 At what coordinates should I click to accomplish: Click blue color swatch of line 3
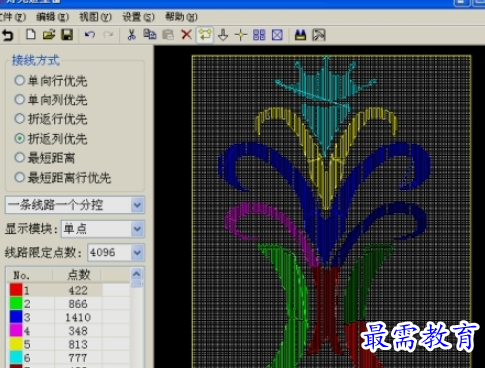click(x=16, y=317)
